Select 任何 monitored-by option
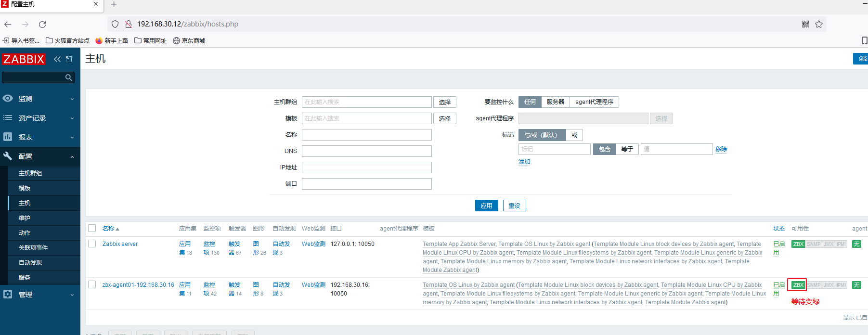The width and height of the screenshot is (868, 335). [x=530, y=102]
